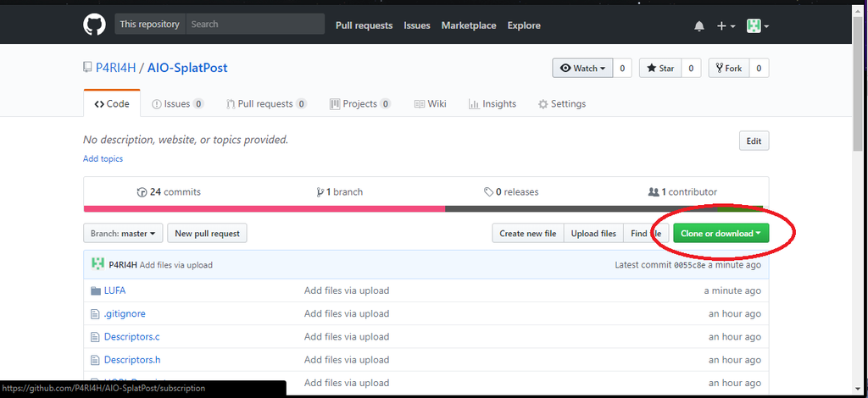Click the 0 releases tag link
The height and width of the screenshot is (398, 868).
[511, 192]
